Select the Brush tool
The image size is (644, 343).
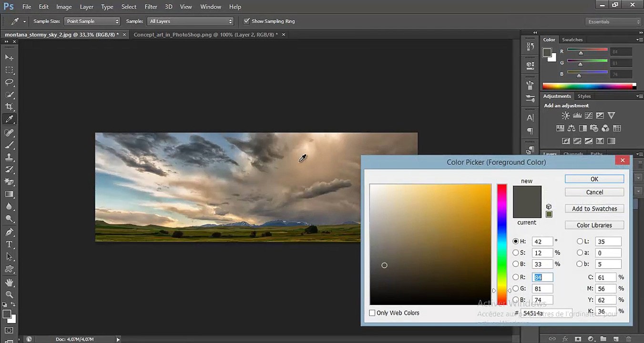[x=9, y=144]
